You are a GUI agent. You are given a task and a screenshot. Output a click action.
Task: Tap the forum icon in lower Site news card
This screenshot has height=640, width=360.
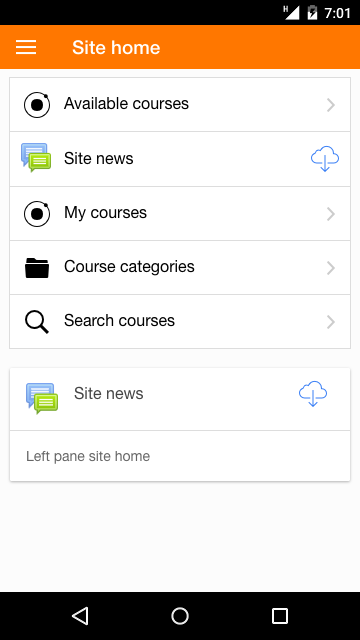42,398
